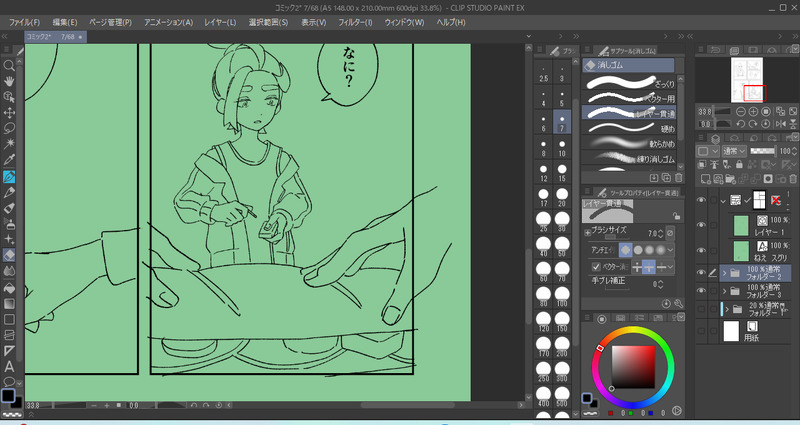This screenshot has height=425, width=800.
Task: Flip canvas horizontally in the Navigator
Action: coord(780,124)
